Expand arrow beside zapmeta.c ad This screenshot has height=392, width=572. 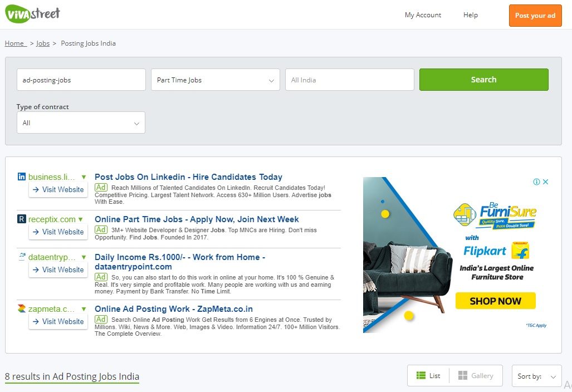click(x=84, y=309)
